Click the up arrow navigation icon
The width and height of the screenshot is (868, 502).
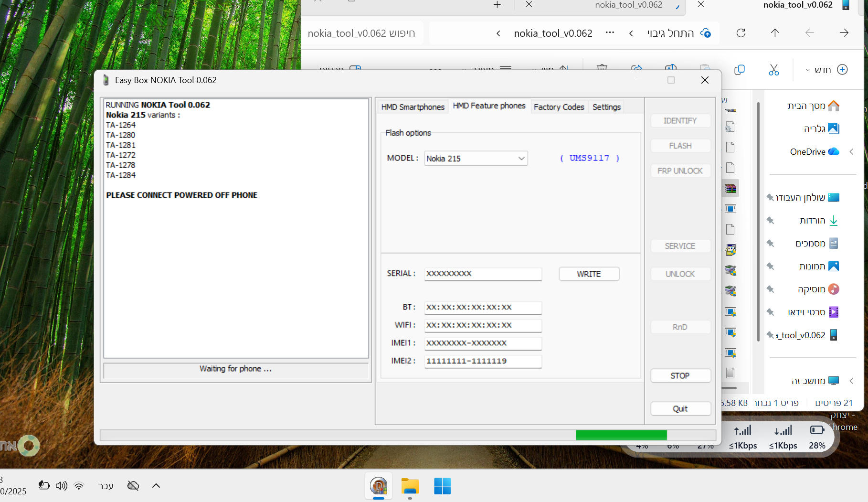(774, 33)
